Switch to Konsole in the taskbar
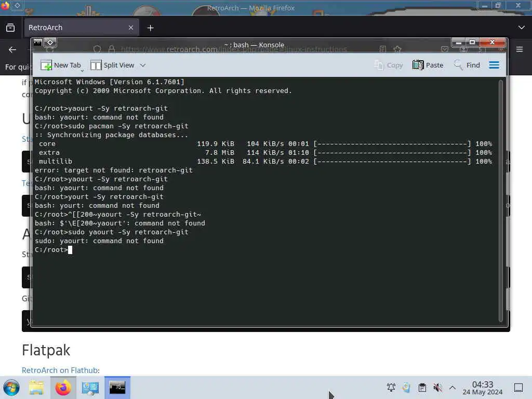The height and width of the screenshot is (399, 532). [117, 388]
